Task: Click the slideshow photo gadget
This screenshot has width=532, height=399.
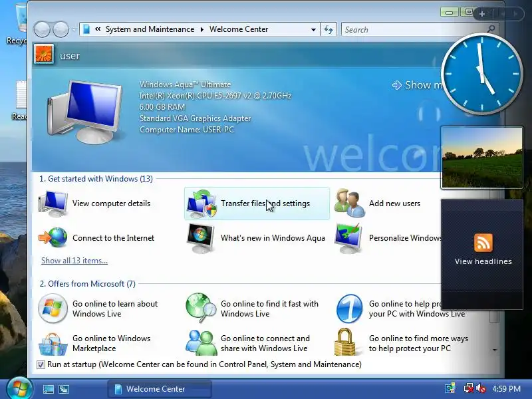Action: (481, 158)
